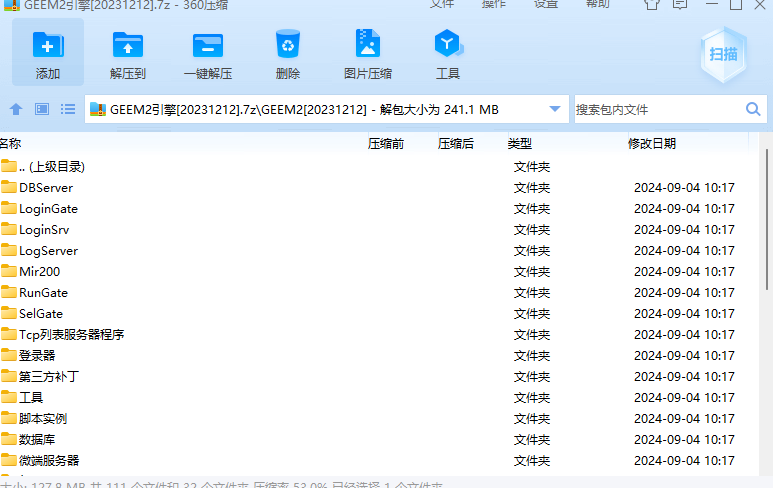Expand the archive path dropdown arrow
Viewport: 773px width, 488px height.
point(555,109)
